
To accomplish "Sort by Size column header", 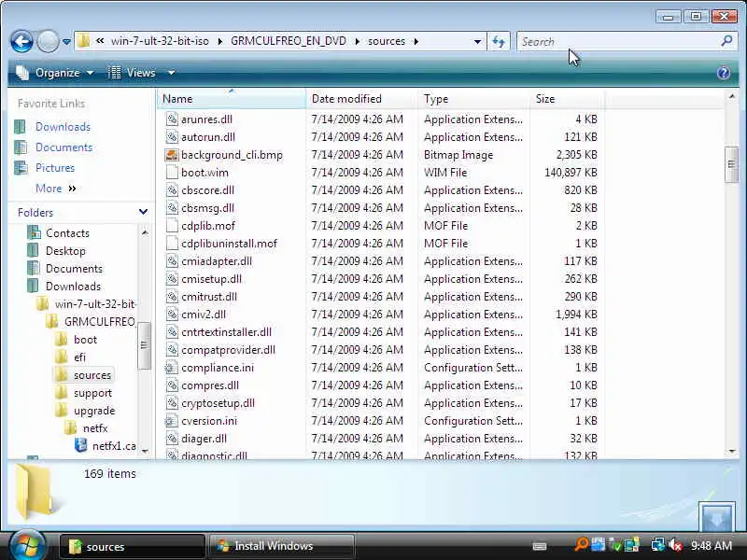I will click(567, 99).
